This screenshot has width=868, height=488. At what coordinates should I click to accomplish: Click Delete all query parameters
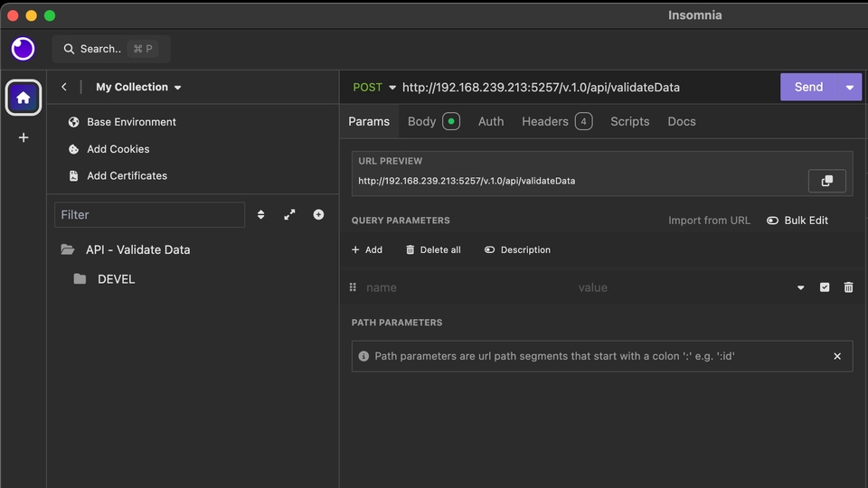click(433, 249)
